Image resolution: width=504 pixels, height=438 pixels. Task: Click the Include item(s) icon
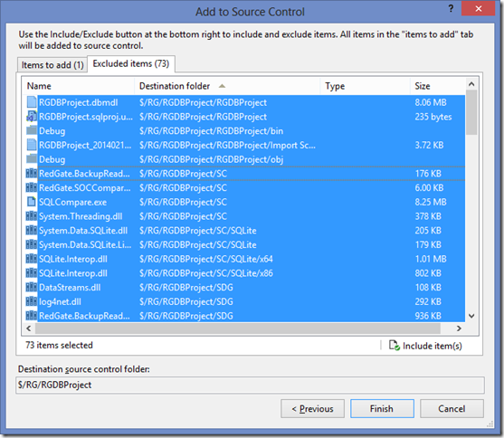[395, 346]
